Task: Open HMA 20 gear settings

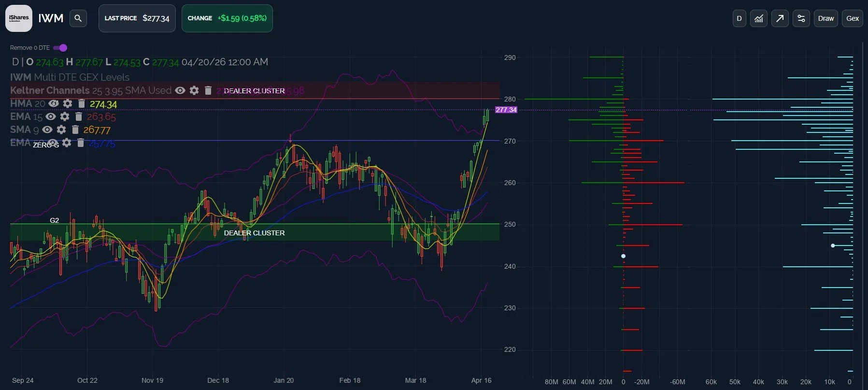Action: click(68, 103)
